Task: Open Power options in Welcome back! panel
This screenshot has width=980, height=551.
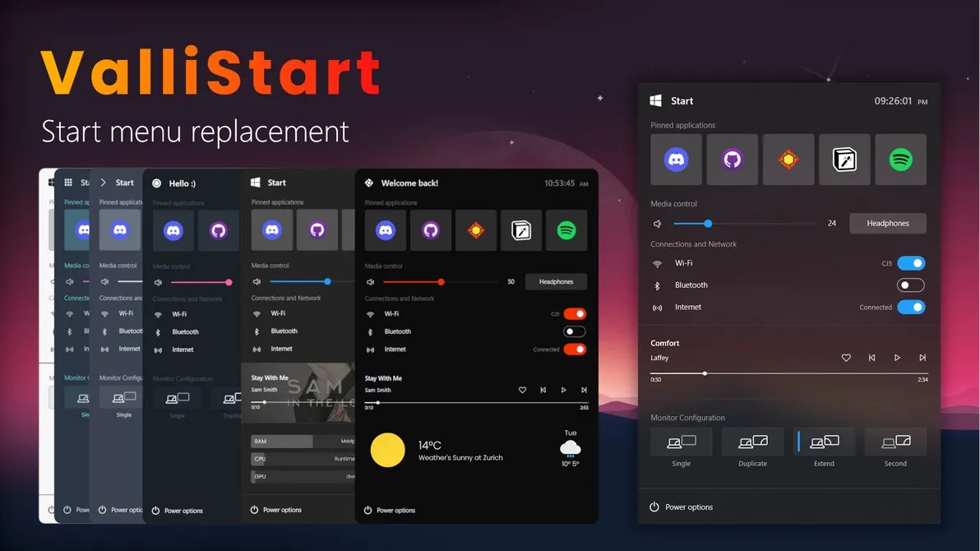Action: (x=390, y=511)
